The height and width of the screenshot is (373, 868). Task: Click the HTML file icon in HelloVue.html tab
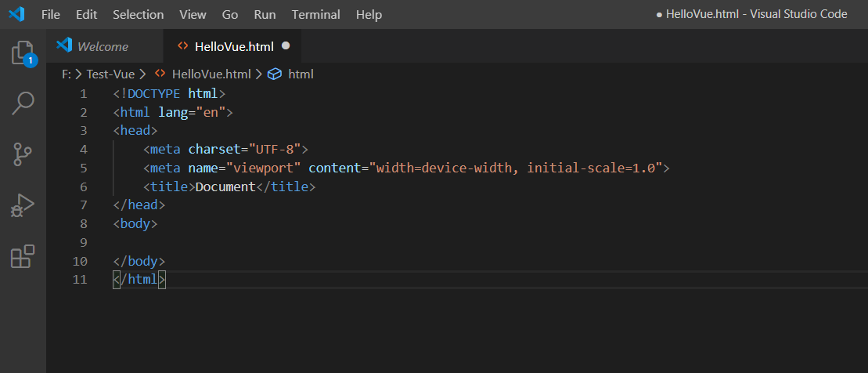click(x=182, y=46)
